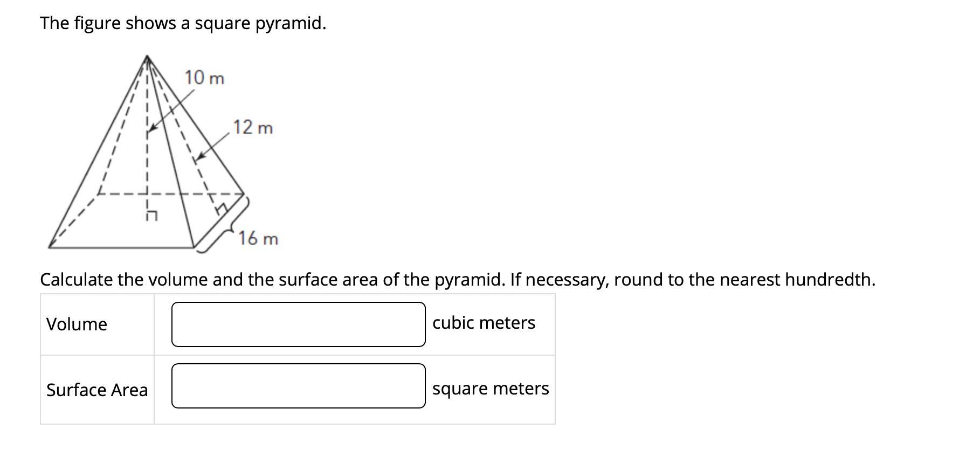Screen dimensions: 980x457
Task: Click the right-angle marker below the base
Action: coord(151,216)
